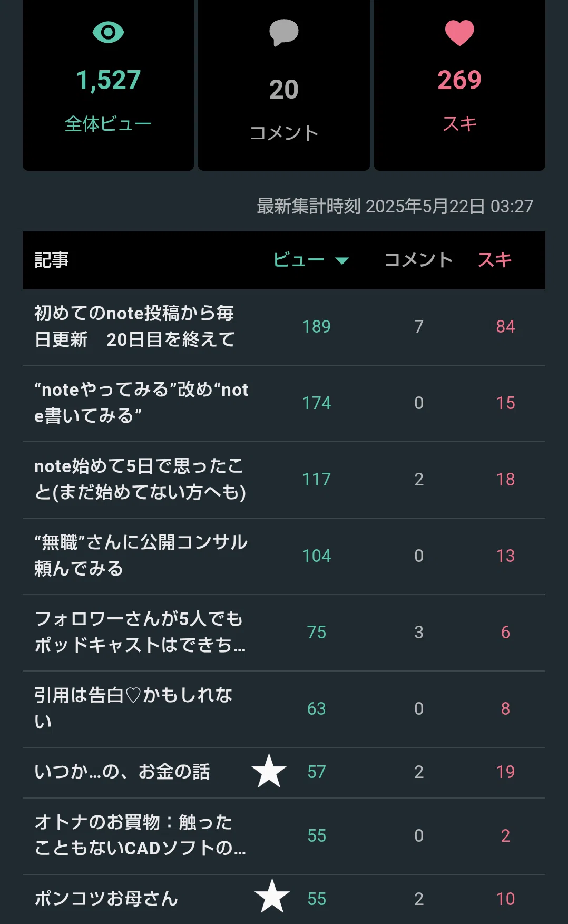The height and width of the screenshot is (924, 568).
Task: Click the 記事 column header
Action: (52, 260)
